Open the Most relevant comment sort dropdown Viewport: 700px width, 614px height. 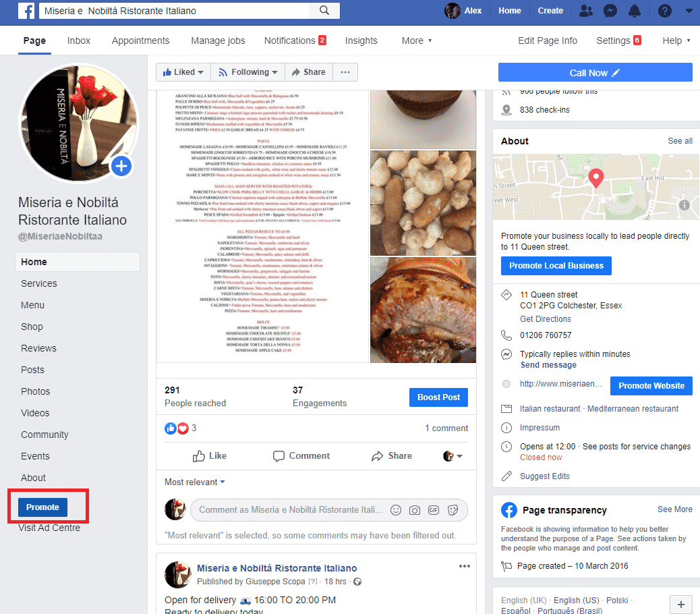[x=195, y=482]
